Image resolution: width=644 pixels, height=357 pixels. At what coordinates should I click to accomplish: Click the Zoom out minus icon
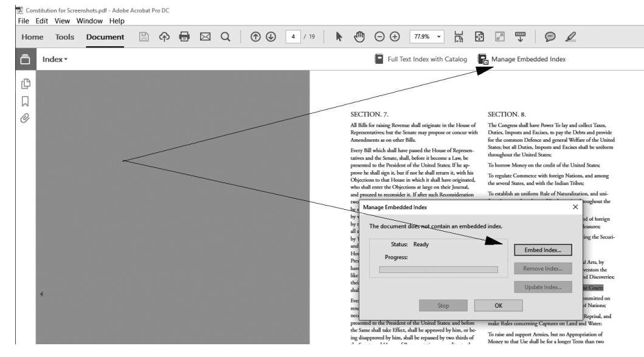point(379,38)
